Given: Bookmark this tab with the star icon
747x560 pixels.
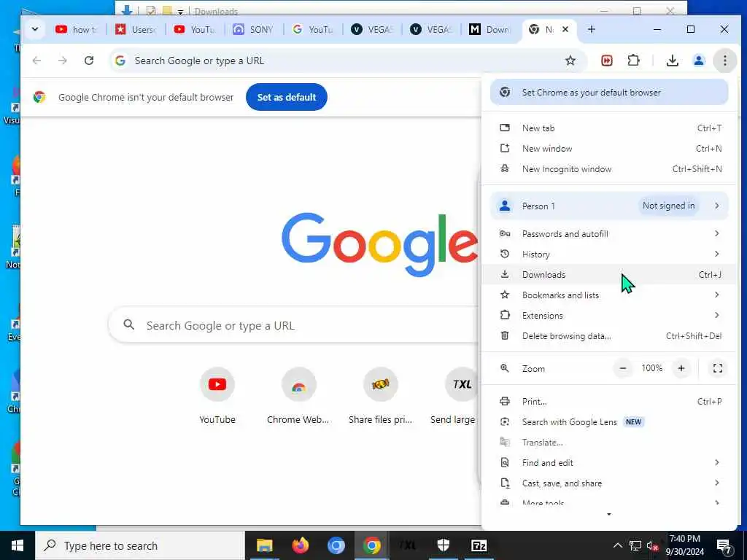Looking at the screenshot, I should pos(570,61).
